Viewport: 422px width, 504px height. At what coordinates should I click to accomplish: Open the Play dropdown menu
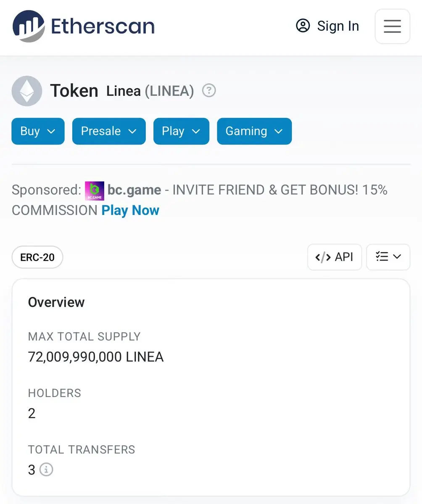(x=181, y=131)
